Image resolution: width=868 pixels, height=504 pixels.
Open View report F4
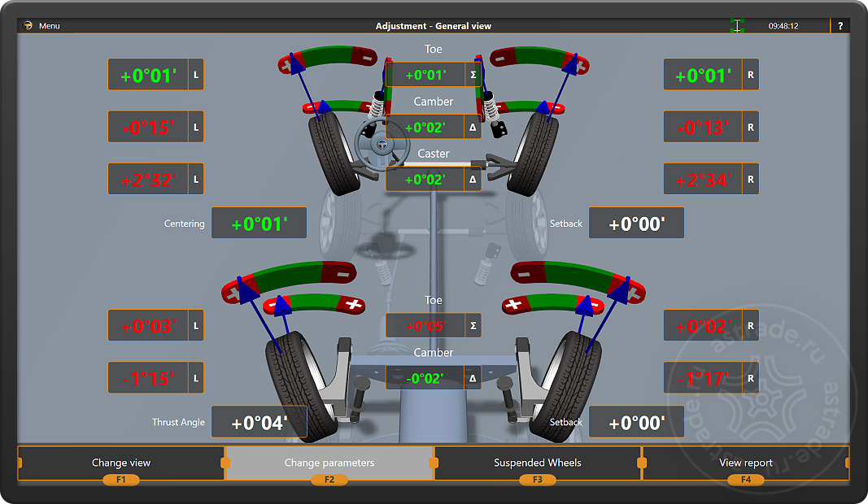pos(746,463)
